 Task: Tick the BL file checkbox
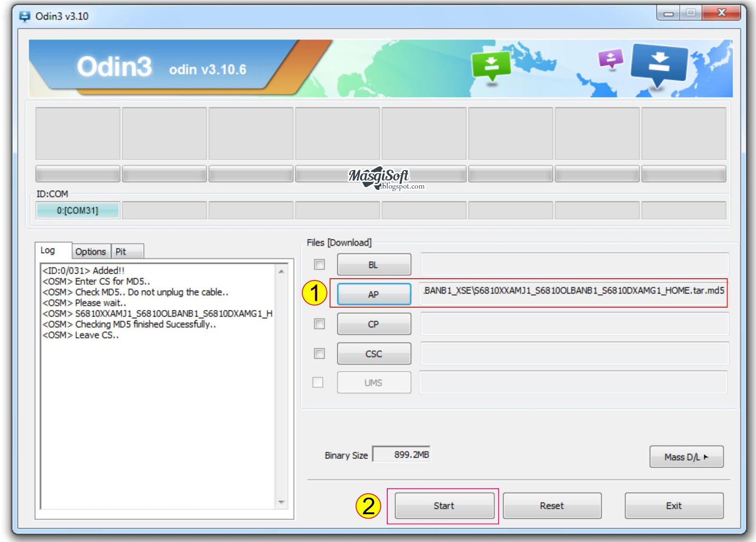pos(319,265)
